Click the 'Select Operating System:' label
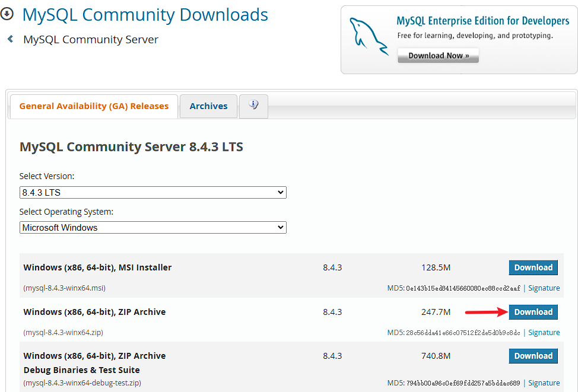578x392 pixels. click(66, 212)
